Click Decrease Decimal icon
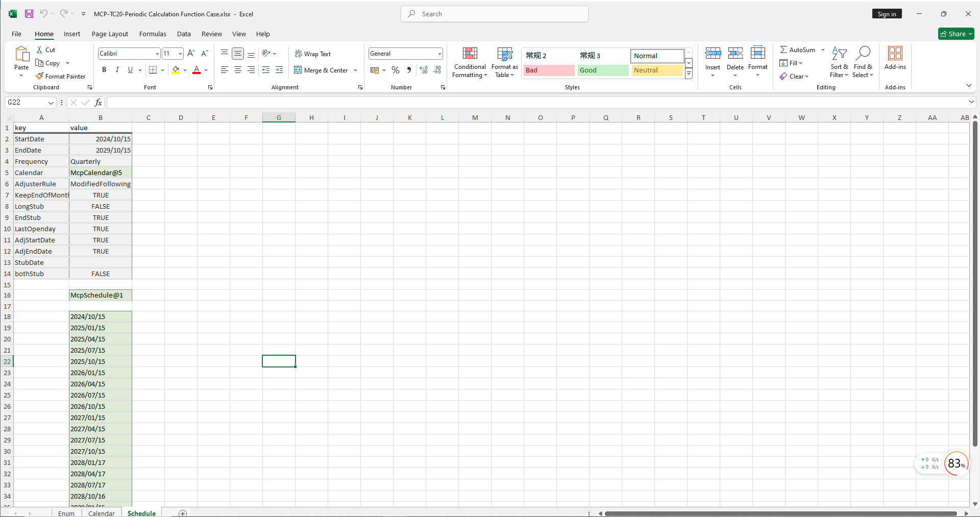Screen dimensions: 980x517 tap(437, 70)
